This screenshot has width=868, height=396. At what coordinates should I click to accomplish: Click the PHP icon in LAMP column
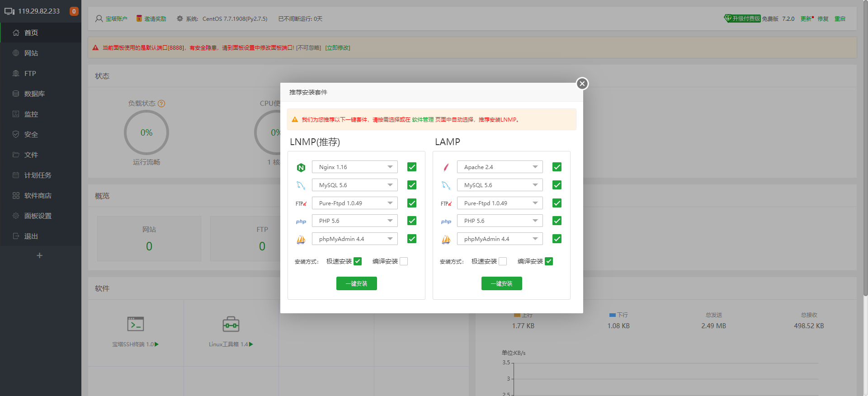pos(446,222)
